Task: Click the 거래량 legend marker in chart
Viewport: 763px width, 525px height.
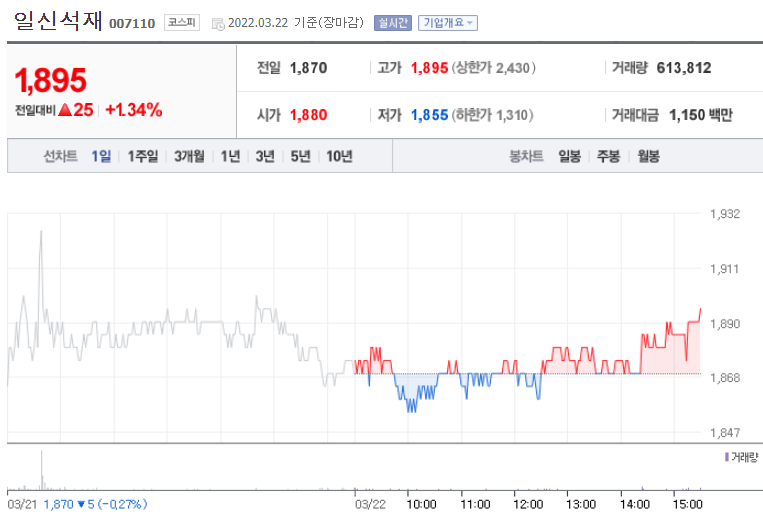Action: 727,457
